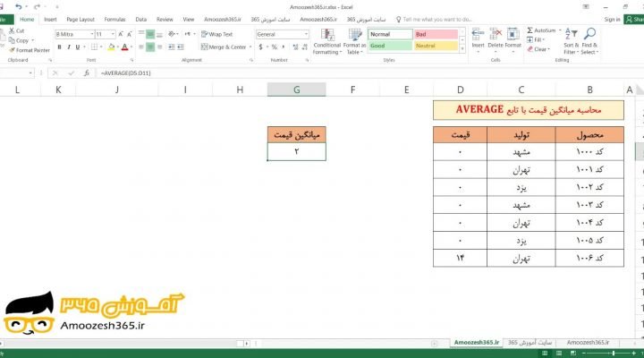Click the Merge & Center button
The height and width of the screenshot is (358, 644).
pyautogui.click(x=224, y=47)
